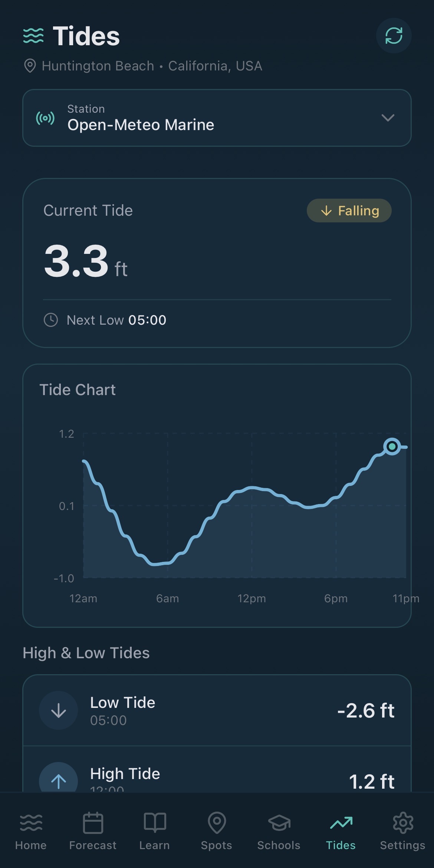Image resolution: width=434 pixels, height=868 pixels.
Task: Tap the station broadcast signal icon
Action: click(x=45, y=118)
